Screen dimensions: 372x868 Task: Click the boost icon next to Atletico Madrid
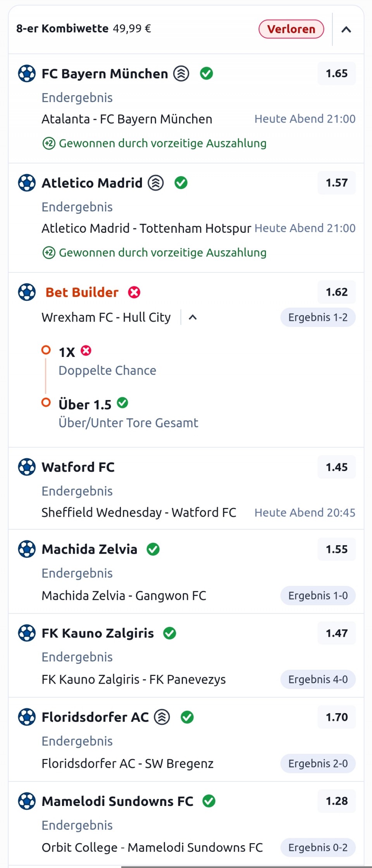[156, 183]
